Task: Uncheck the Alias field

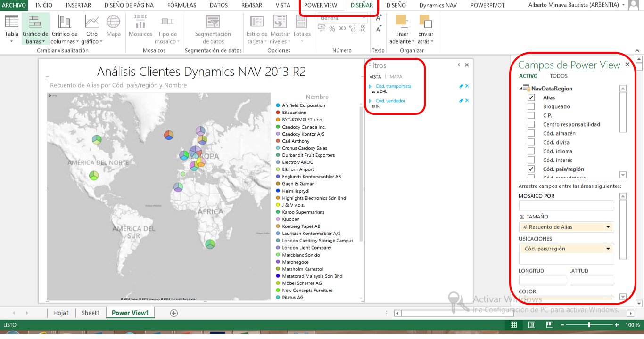Action: click(x=531, y=97)
